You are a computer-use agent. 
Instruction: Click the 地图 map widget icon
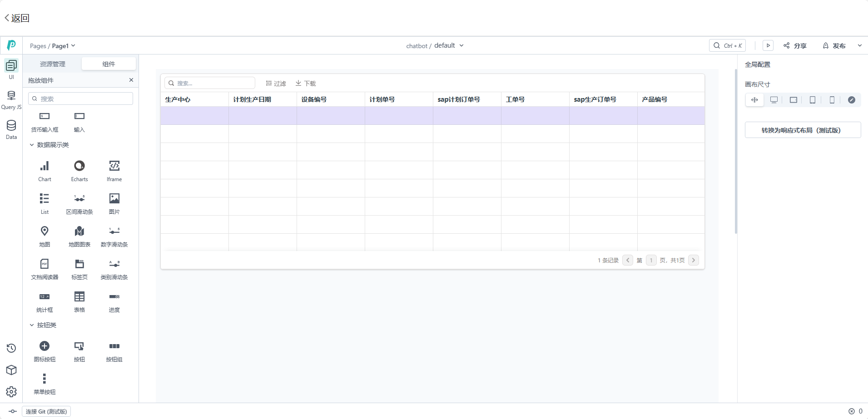(x=45, y=232)
